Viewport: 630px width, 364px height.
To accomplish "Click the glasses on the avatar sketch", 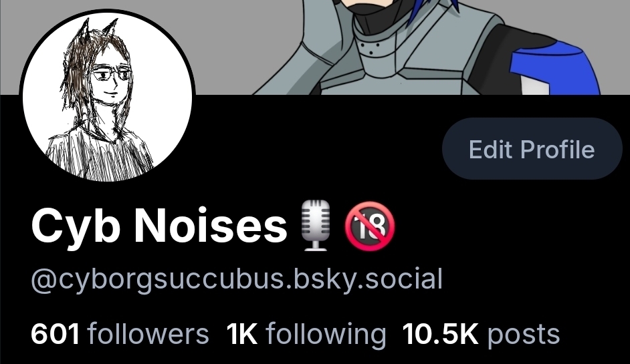I will click(110, 75).
